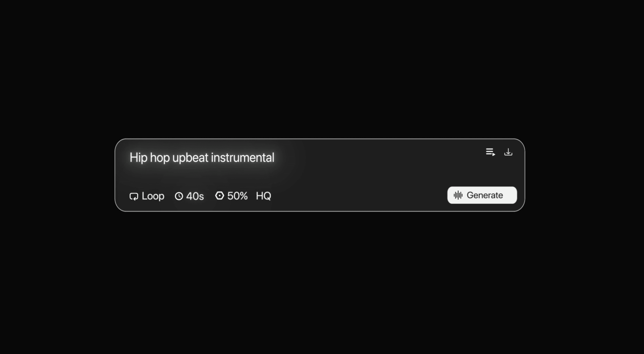This screenshot has height=354, width=644.
Task: Click the waveform icon inside Generate
Action: click(458, 195)
